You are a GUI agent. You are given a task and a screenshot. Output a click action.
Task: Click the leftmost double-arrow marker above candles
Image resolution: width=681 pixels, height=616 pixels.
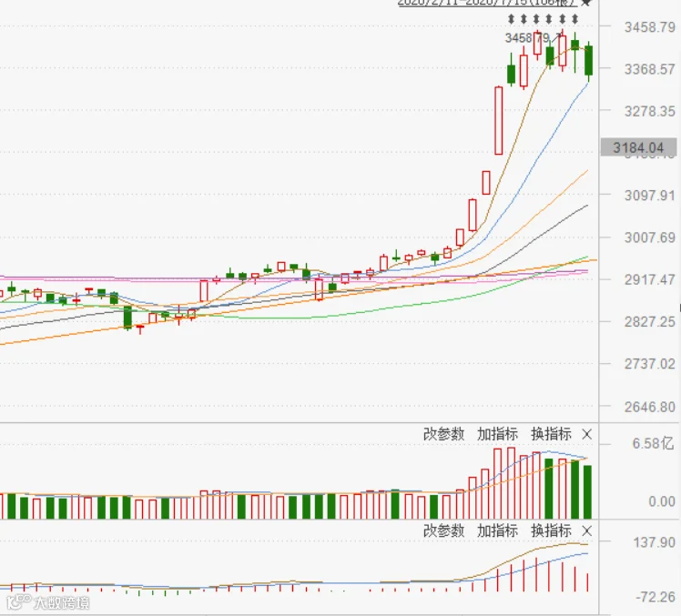[x=511, y=19]
